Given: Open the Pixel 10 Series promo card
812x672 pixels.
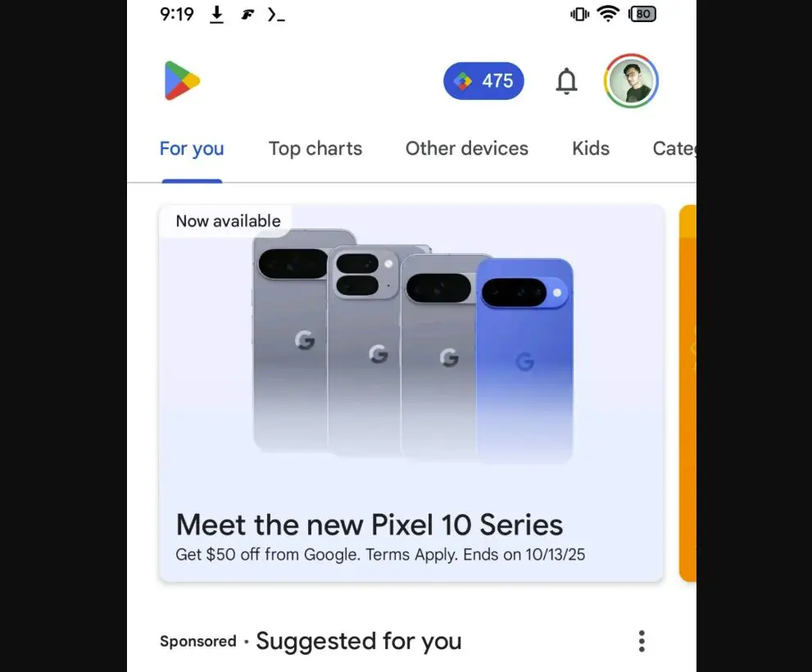Looking at the screenshot, I should tap(411, 393).
